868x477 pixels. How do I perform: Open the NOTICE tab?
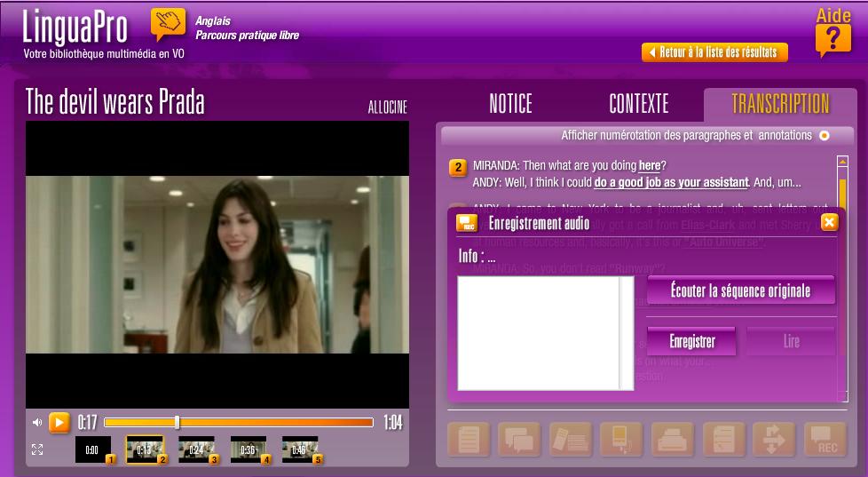coord(510,104)
